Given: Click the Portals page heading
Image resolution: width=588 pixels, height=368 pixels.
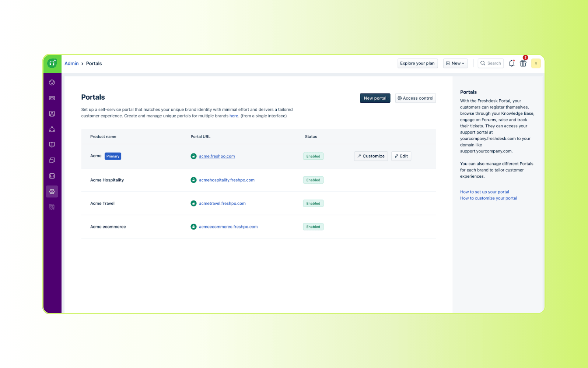Looking at the screenshot, I should point(93,97).
